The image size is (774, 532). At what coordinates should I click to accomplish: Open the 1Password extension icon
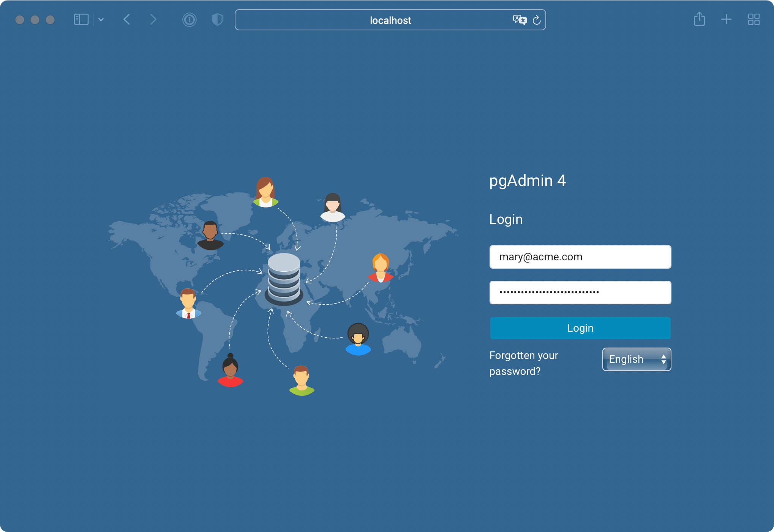pyautogui.click(x=190, y=20)
